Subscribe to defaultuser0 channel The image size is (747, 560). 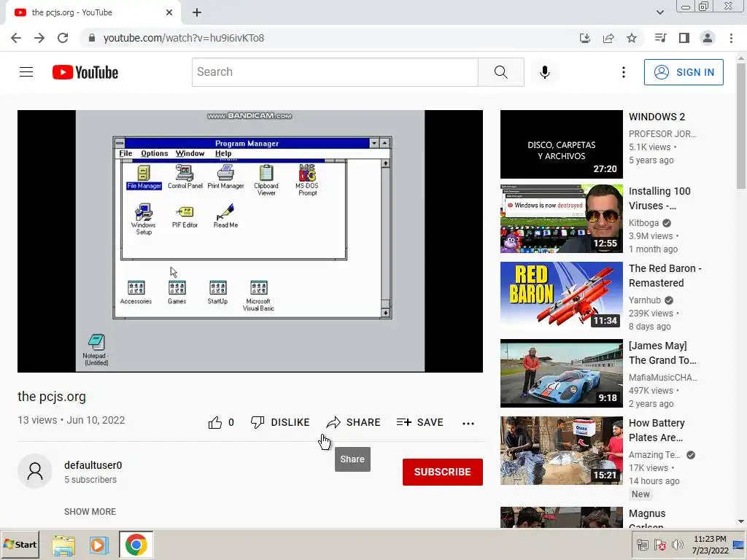[x=442, y=472]
